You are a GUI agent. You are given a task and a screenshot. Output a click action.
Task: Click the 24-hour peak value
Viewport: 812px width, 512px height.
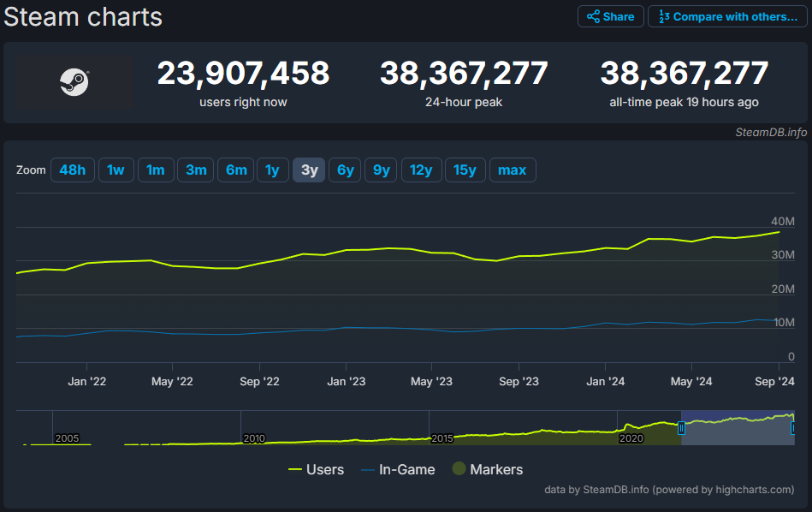coord(464,73)
